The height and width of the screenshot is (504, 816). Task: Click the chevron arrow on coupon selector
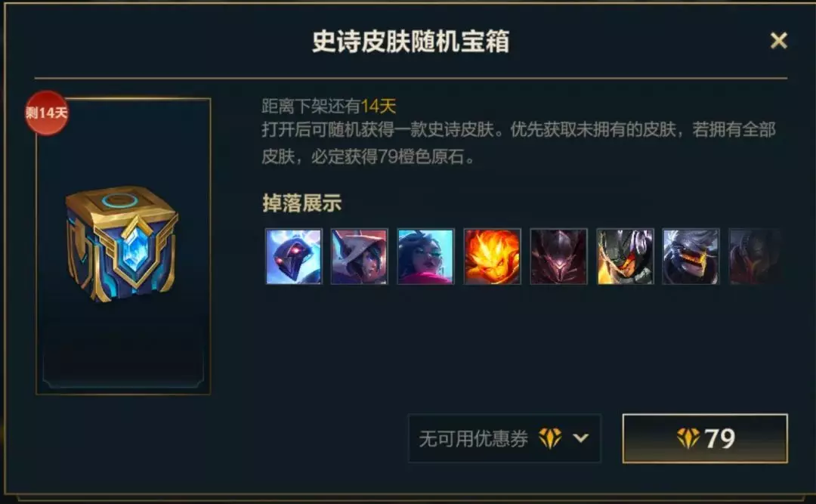click(581, 438)
